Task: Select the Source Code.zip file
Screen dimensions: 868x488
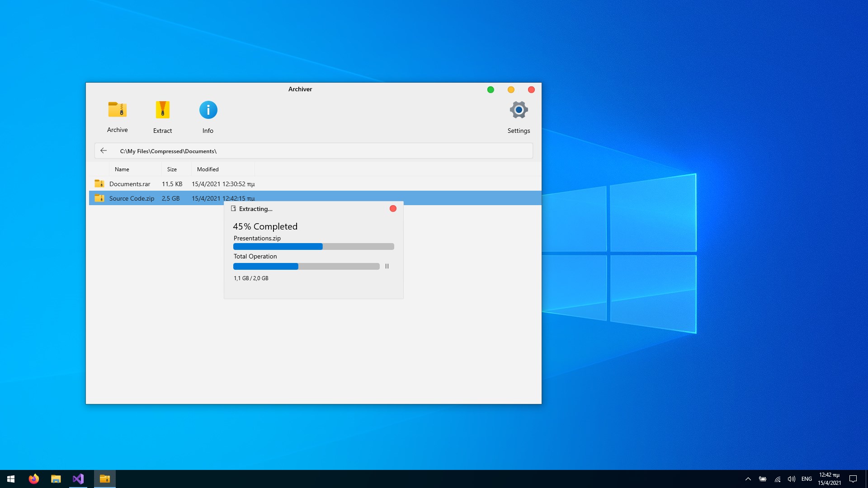Action: coord(132,198)
